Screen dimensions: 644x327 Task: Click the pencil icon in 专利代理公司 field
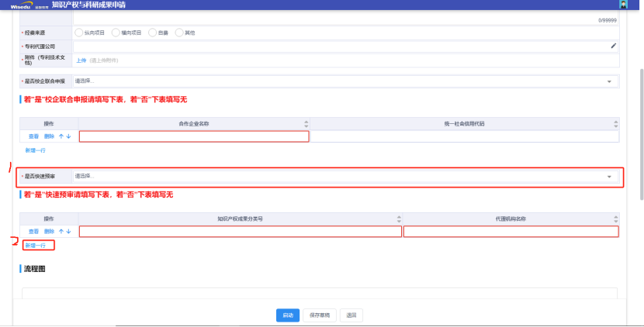[x=613, y=46]
